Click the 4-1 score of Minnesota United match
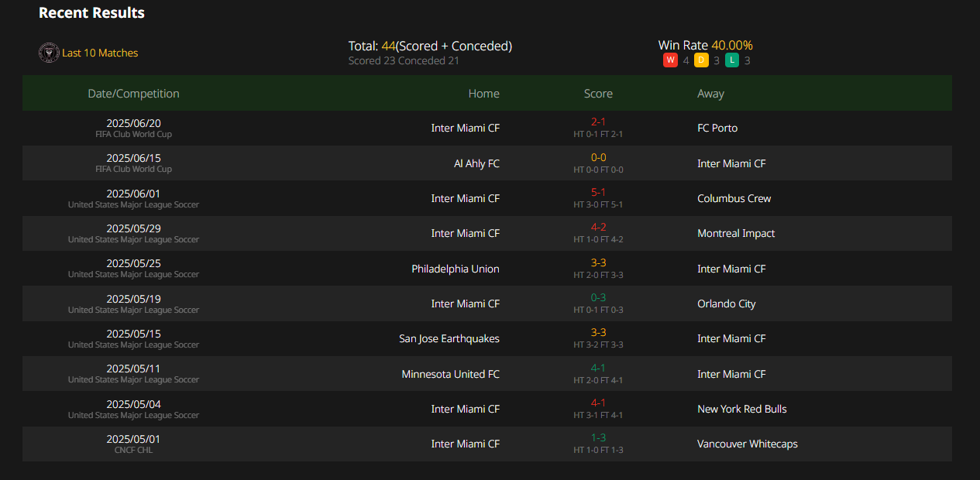 [598, 368]
